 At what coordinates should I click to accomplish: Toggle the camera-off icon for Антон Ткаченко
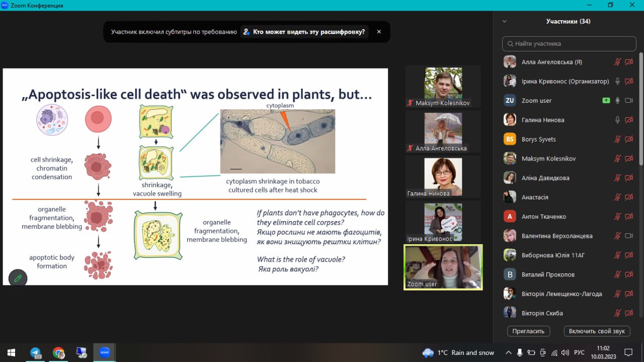pos(629,216)
